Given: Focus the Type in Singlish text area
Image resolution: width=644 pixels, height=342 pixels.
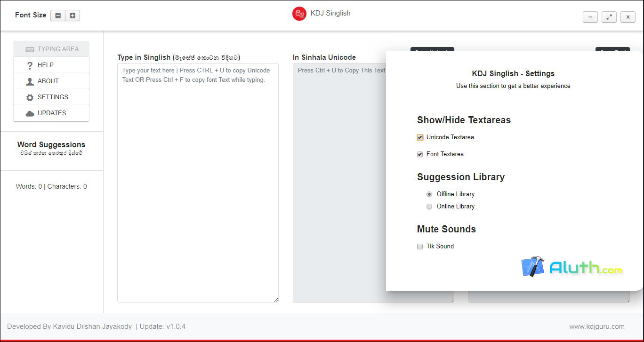Looking at the screenshot, I should 198,183.
